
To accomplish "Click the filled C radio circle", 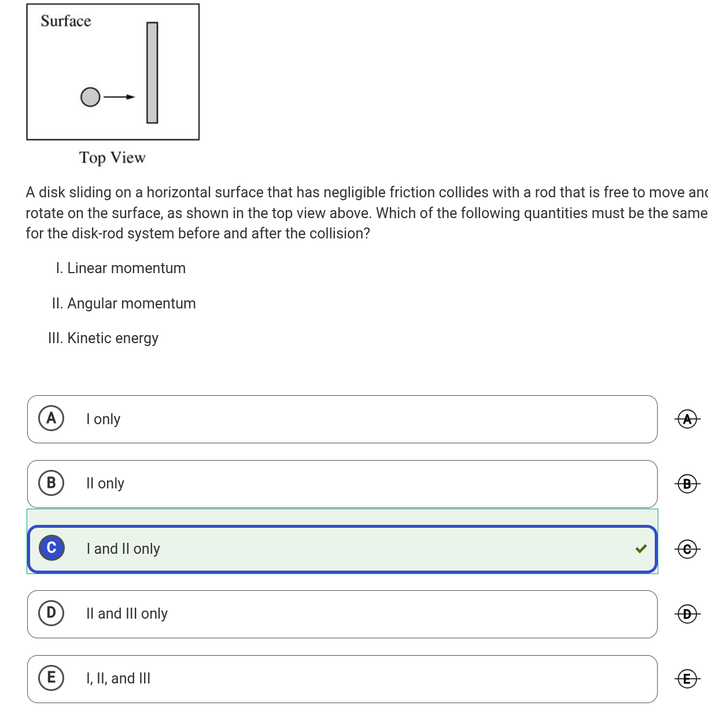I will click(x=51, y=547).
